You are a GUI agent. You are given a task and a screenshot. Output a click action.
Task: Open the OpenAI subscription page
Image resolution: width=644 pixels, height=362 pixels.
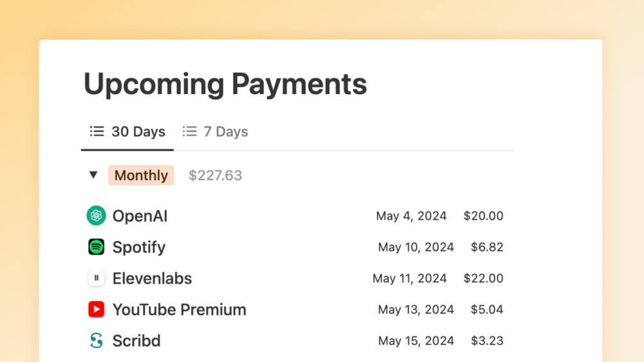(140, 216)
